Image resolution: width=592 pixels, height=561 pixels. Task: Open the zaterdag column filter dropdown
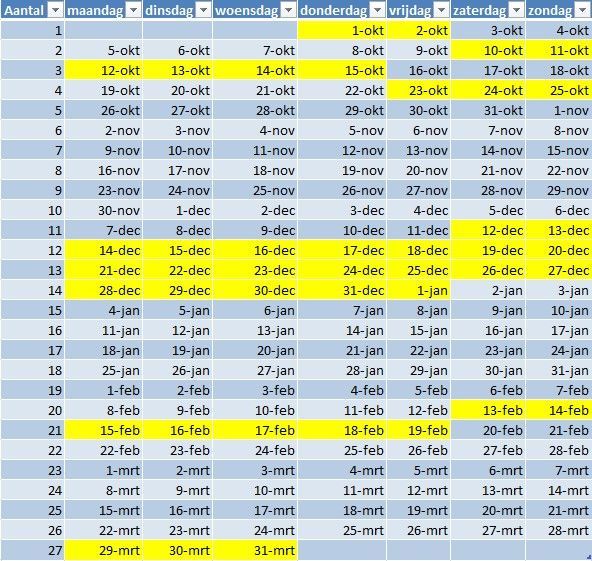pyautogui.click(x=516, y=11)
